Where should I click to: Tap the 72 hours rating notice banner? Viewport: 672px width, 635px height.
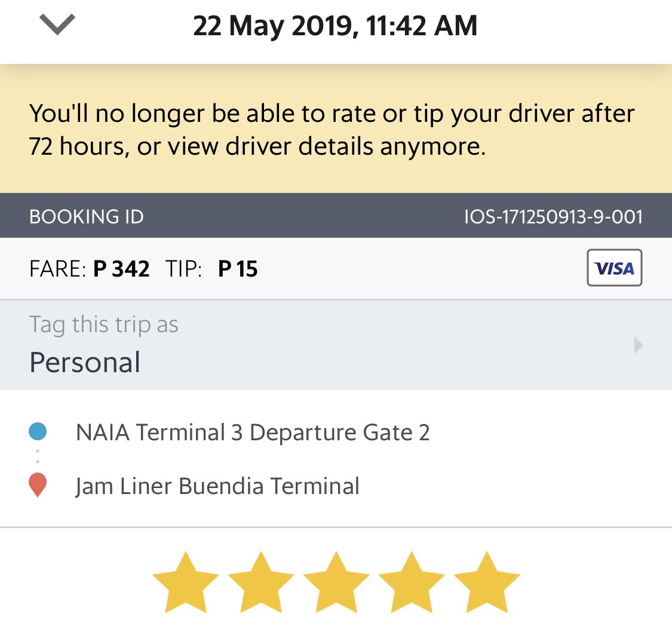(336, 128)
